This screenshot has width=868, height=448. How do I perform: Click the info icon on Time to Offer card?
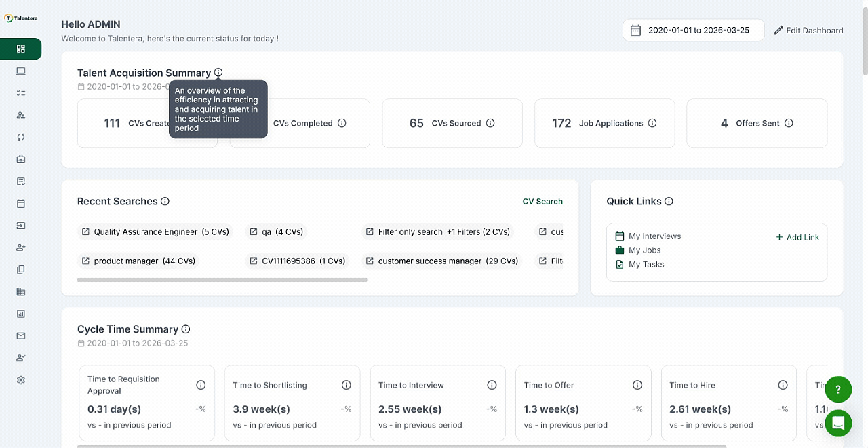pyautogui.click(x=637, y=385)
